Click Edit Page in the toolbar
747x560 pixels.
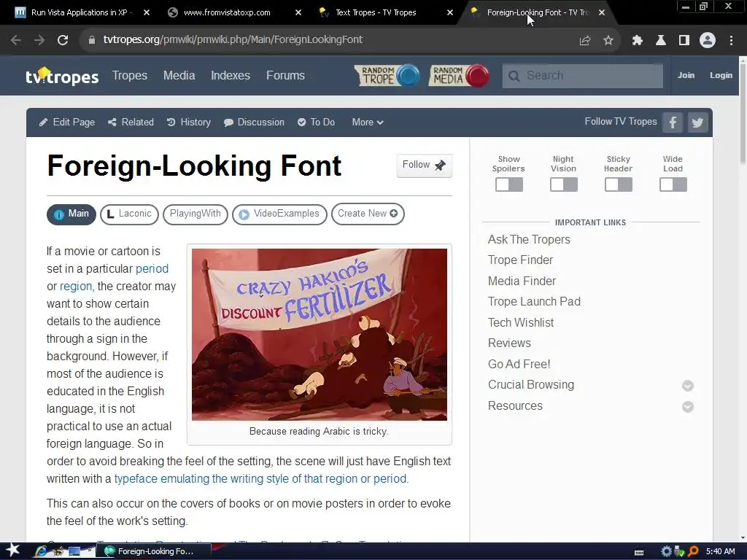67,122
